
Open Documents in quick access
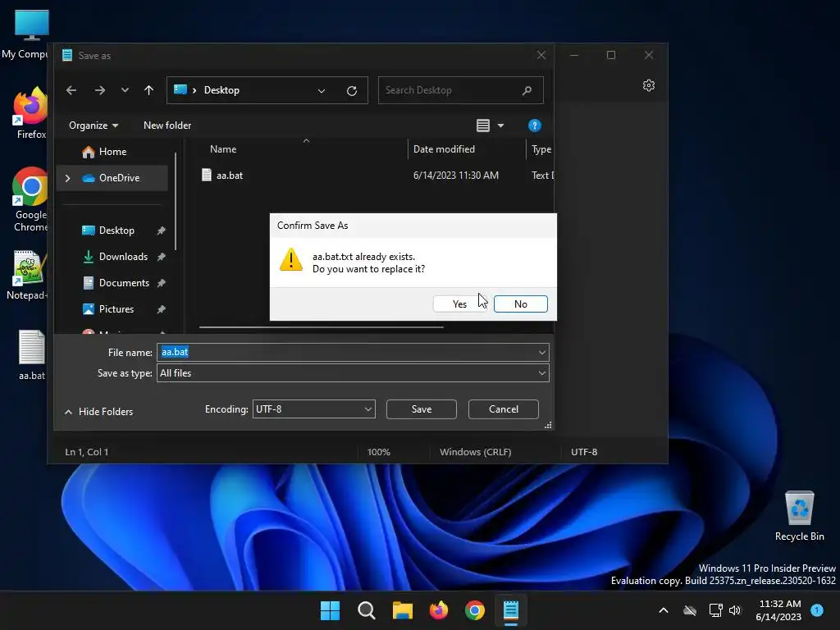[x=124, y=283]
